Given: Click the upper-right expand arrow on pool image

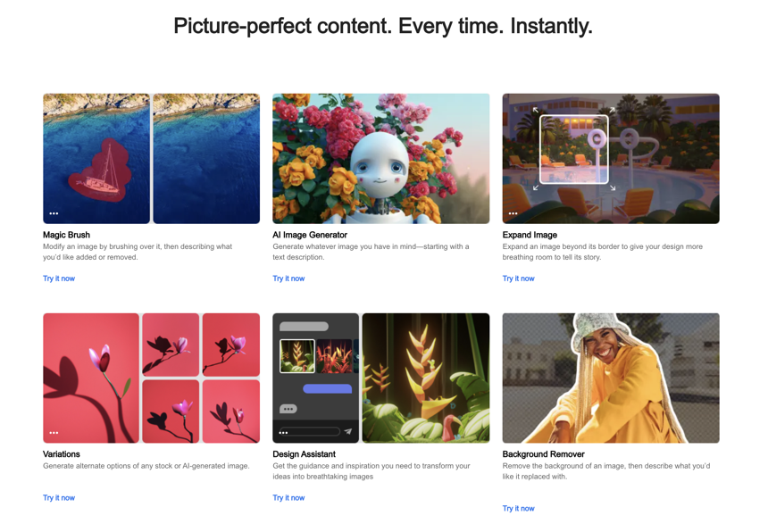Looking at the screenshot, I should click(x=612, y=111).
